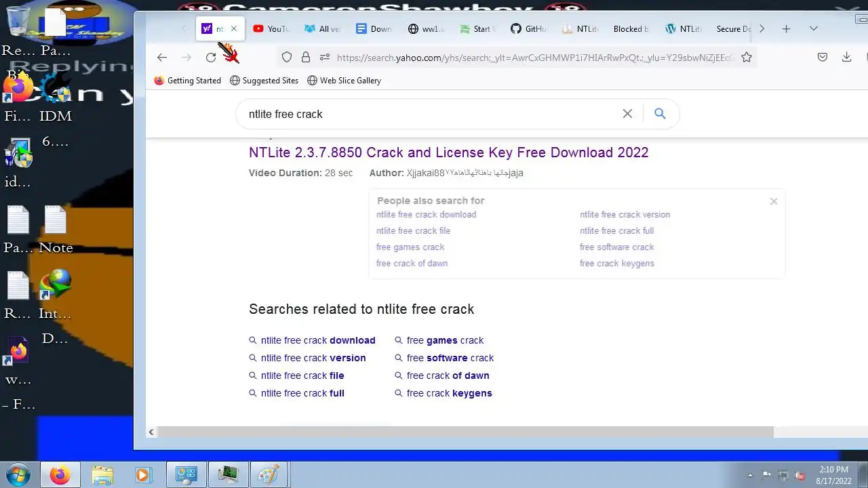
Task: Open Paint from the taskbar
Action: 269,474
